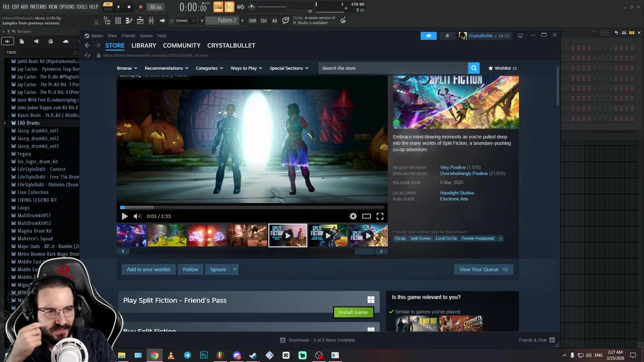
Task: Switch to the Steam COMMUNITY tab
Action: click(182, 45)
